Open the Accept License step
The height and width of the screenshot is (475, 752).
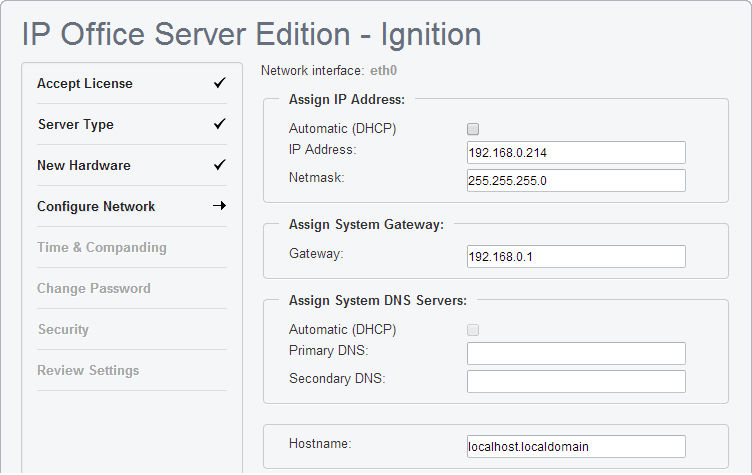[85, 83]
